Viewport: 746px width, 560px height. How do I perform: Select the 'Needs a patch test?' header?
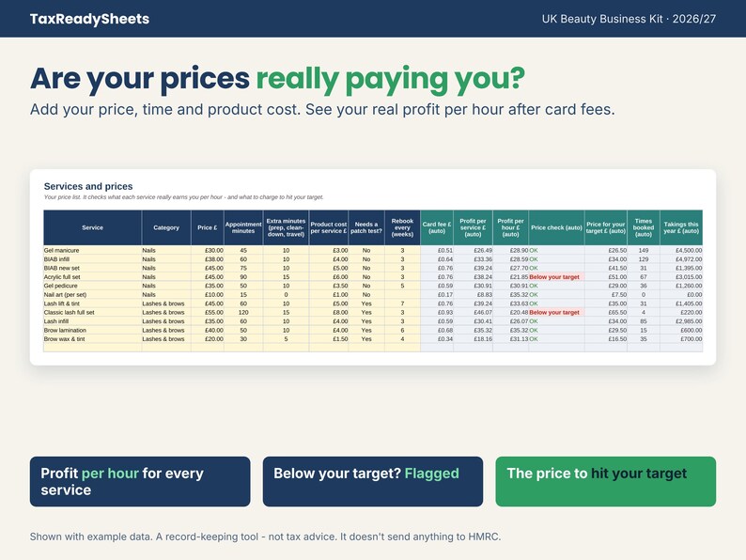366,227
